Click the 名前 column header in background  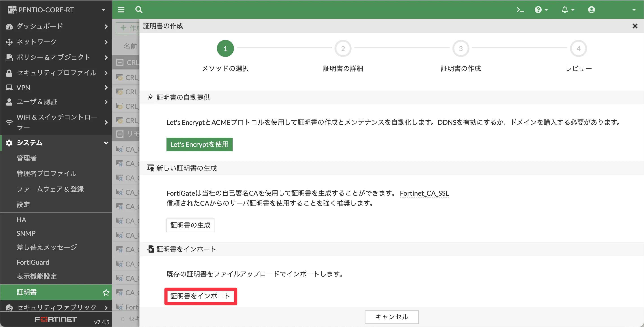click(130, 46)
